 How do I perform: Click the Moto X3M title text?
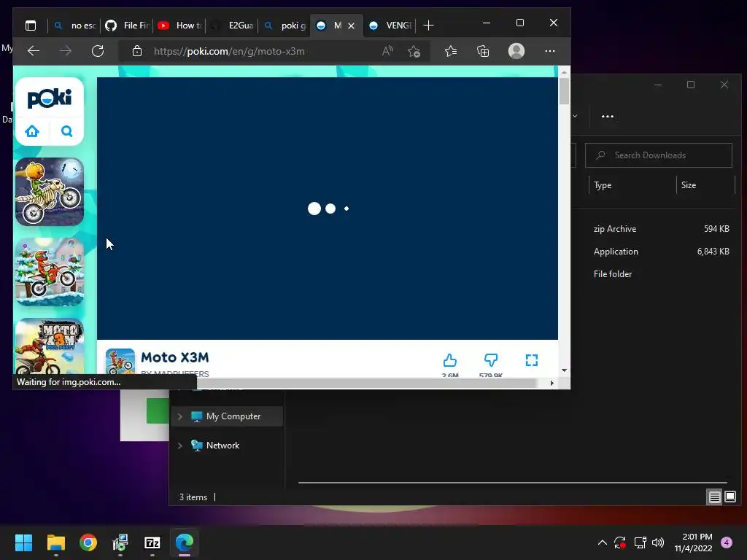coord(175,357)
